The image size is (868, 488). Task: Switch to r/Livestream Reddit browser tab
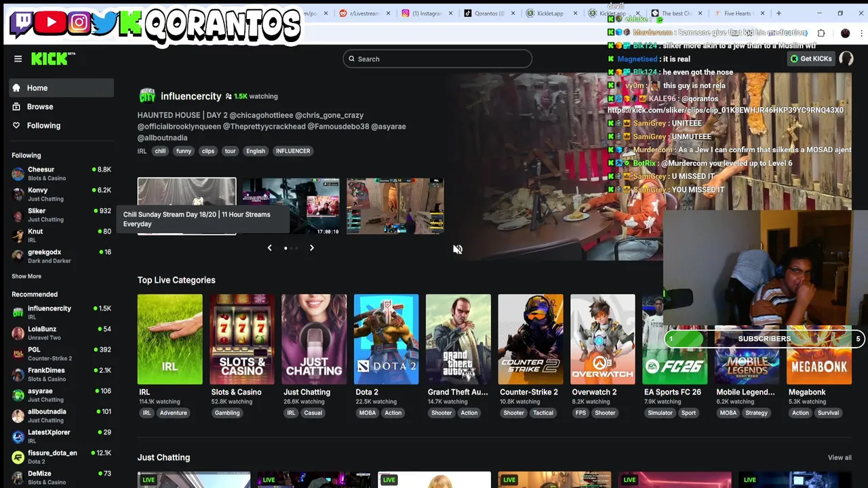(364, 13)
